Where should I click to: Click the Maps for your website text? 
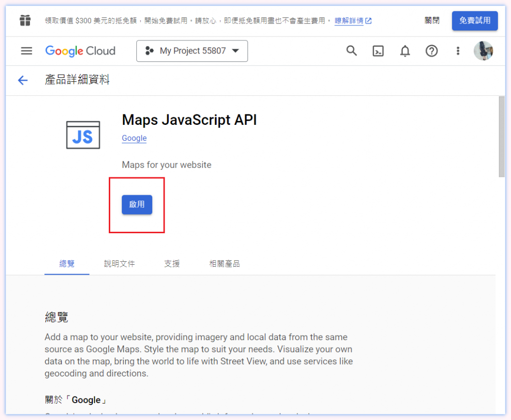167,165
